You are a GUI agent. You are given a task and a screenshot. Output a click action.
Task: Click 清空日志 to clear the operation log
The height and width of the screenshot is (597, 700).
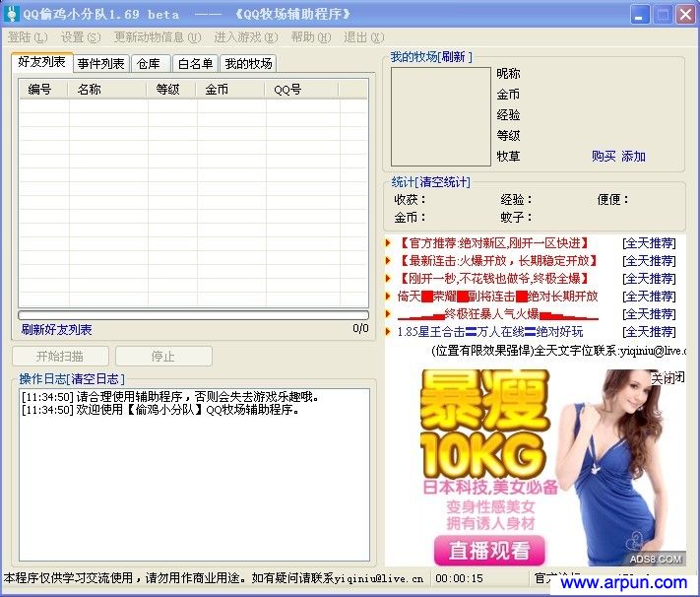[95, 379]
